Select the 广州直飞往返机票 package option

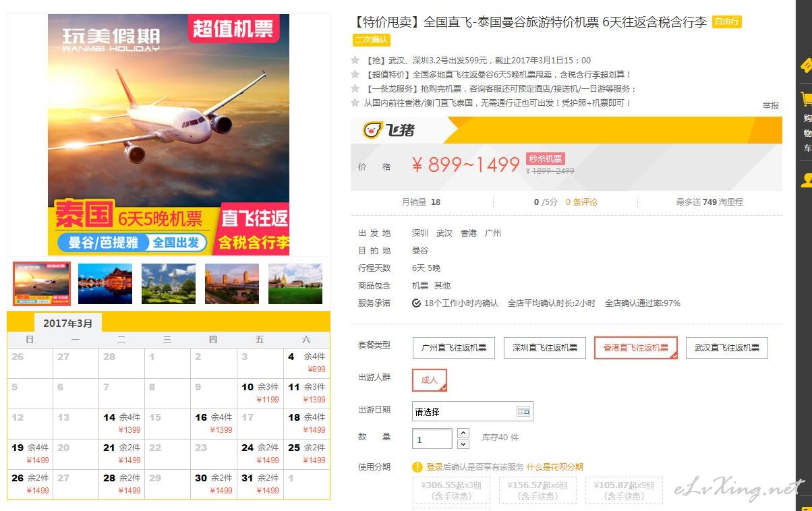coord(454,348)
